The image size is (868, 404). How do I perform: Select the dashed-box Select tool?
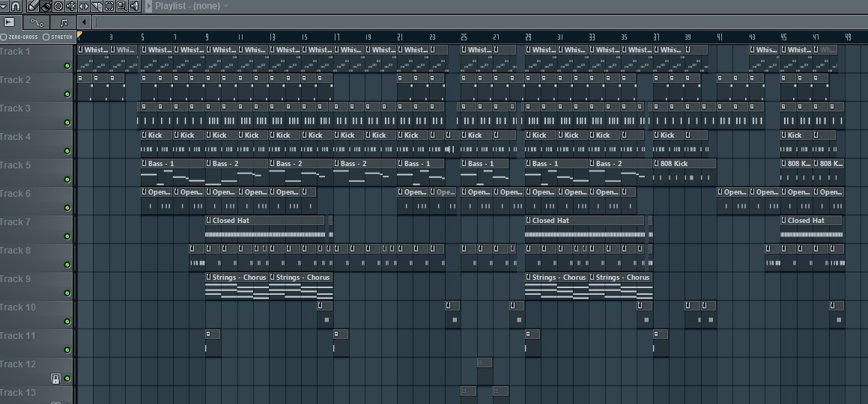pyautogui.click(x=109, y=6)
